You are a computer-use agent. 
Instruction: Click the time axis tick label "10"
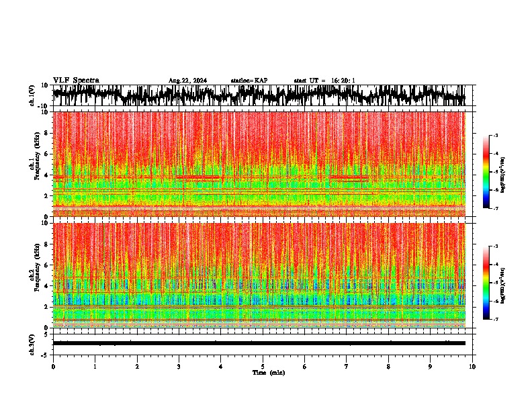point(472,367)
